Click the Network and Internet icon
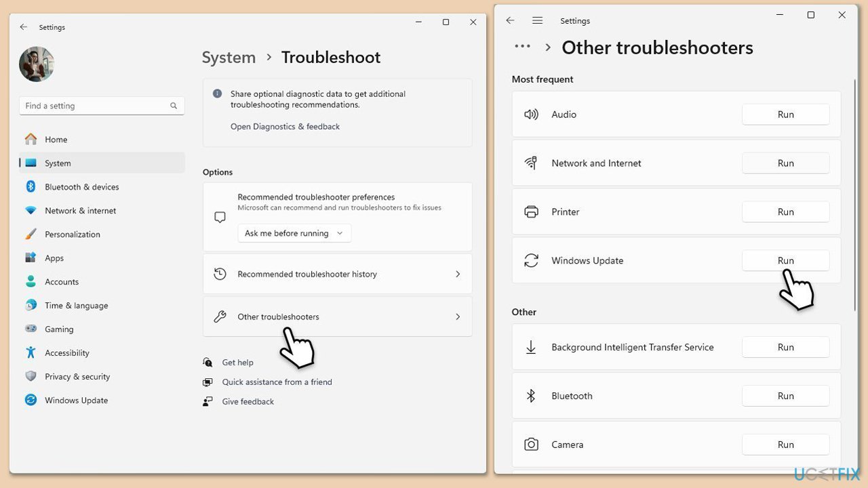Screen dimensions: 868x488 pyautogui.click(x=531, y=163)
